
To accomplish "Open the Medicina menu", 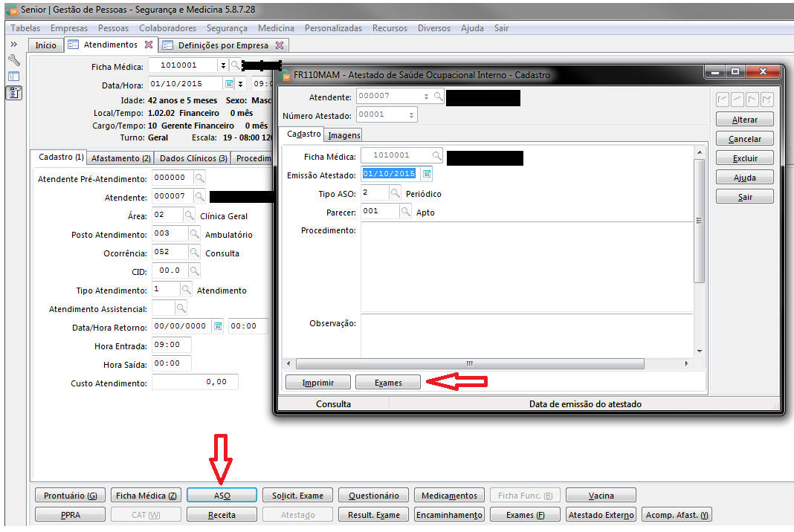I will coord(276,28).
